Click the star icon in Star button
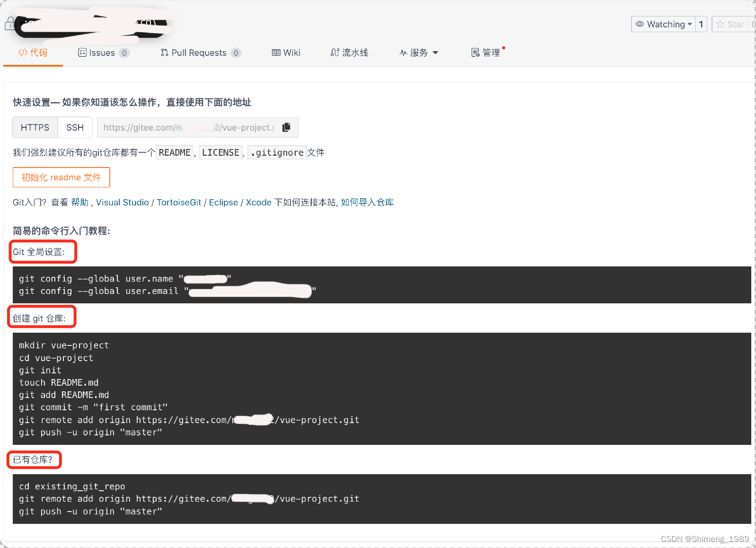The width and height of the screenshot is (756, 548). click(x=720, y=24)
